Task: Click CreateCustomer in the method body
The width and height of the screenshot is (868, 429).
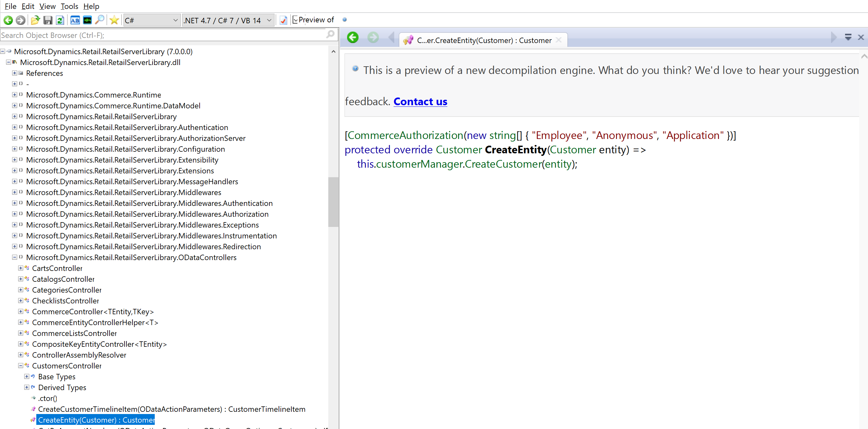Action: tap(503, 164)
